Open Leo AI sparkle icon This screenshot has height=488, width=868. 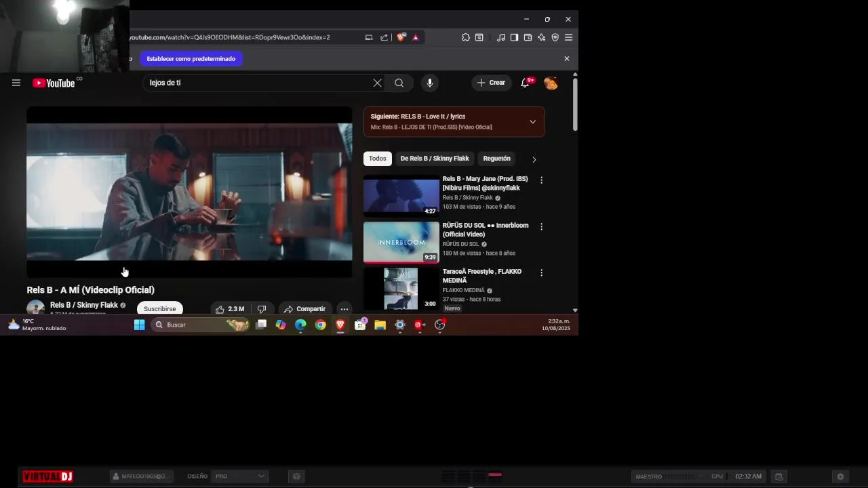541,37
